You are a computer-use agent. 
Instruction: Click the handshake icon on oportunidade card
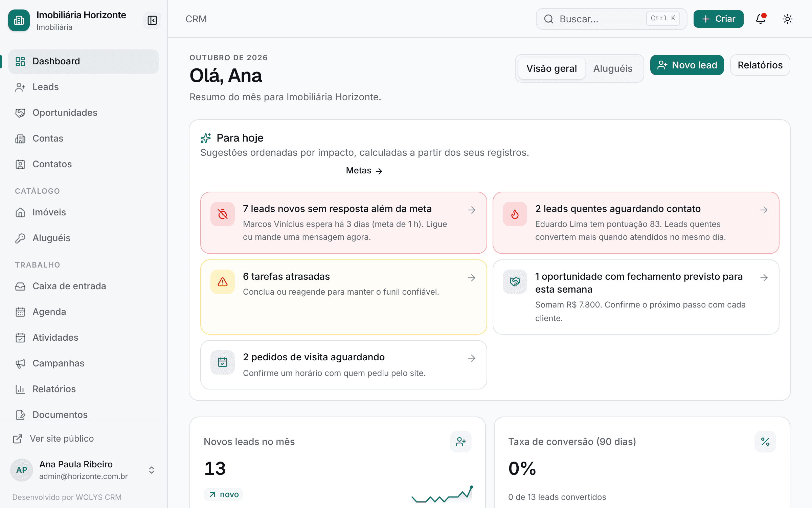[515, 282]
